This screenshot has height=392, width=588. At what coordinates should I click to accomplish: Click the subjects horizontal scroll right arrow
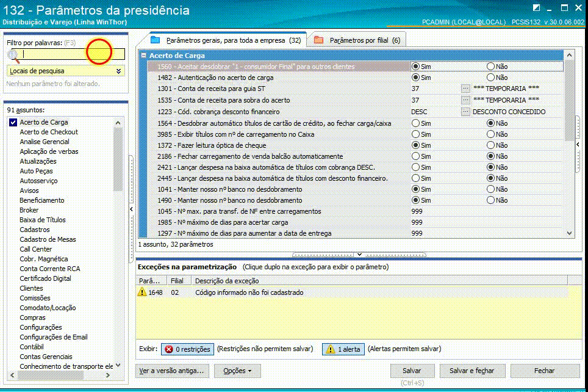[108, 375]
